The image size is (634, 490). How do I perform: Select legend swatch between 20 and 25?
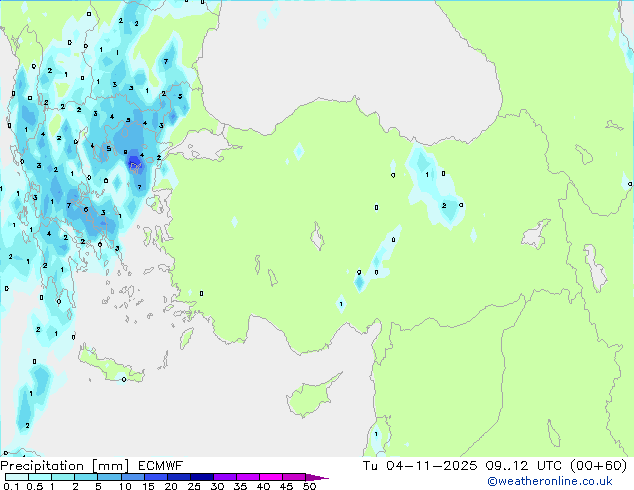[x=178, y=477]
